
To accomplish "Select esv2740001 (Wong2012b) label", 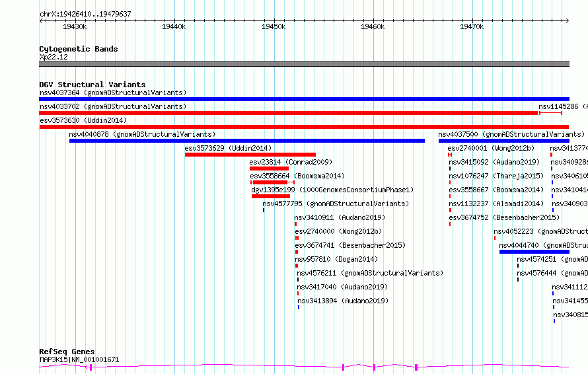I will click(x=491, y=148).
